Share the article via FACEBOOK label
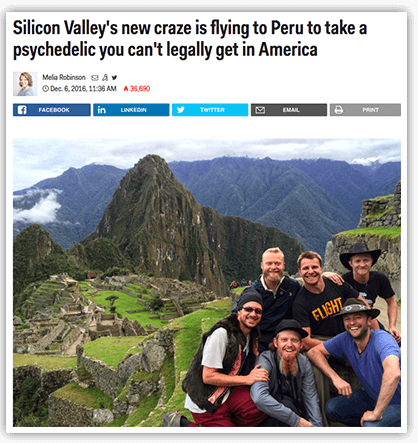 click(54, 110)
